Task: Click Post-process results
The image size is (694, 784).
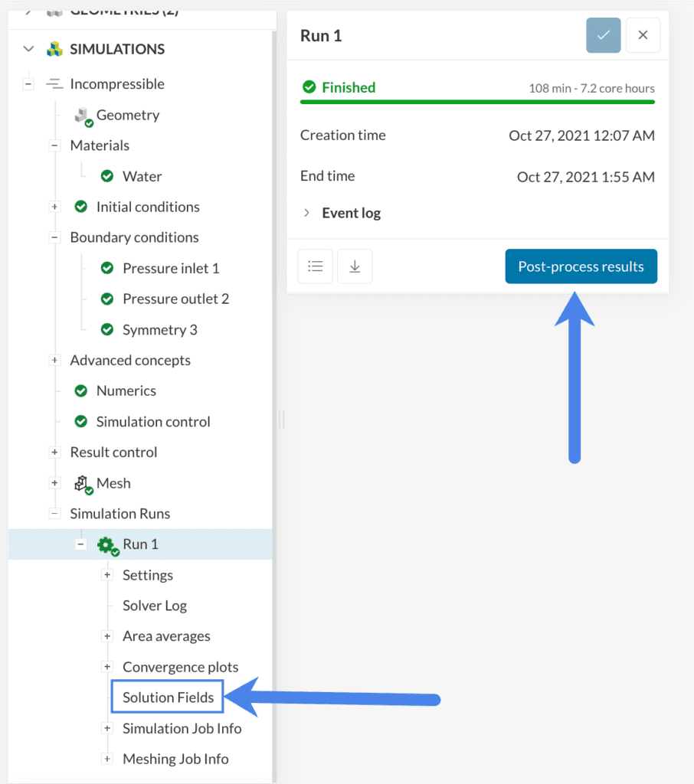Action: pyautogui.click(x=581, y=266)
